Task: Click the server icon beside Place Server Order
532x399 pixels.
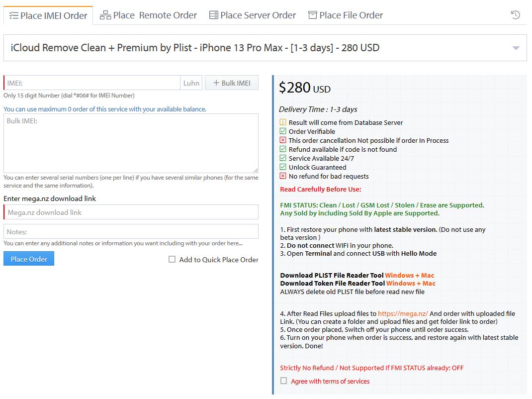Action: tap(214, 15)
